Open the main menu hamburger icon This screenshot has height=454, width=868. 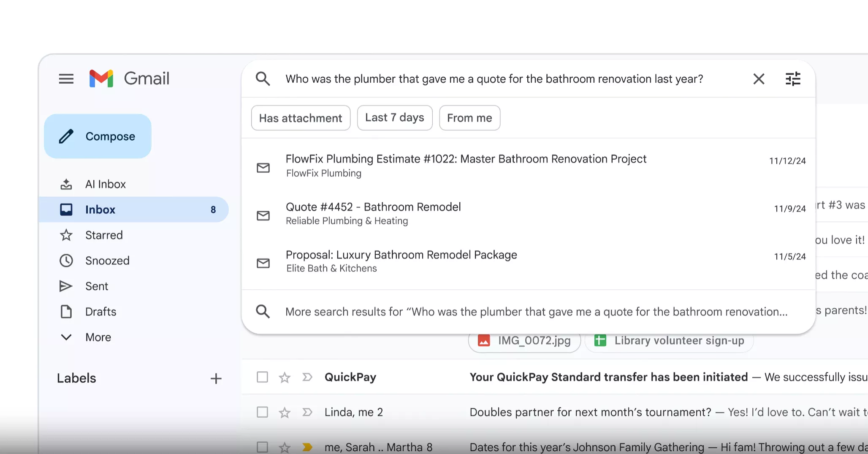click(x=66, y=79)
